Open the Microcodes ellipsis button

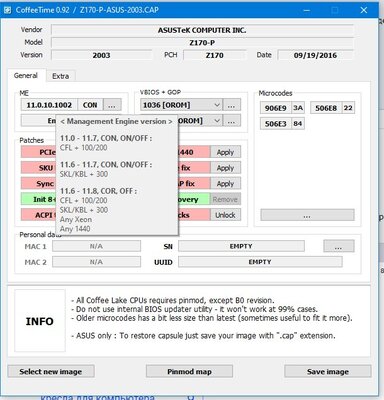click(307, 215)
